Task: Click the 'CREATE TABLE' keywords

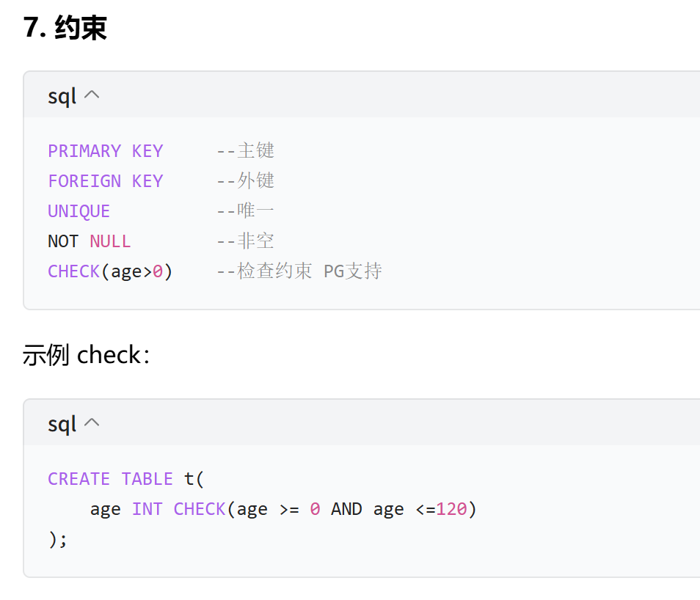Action: 110,479
